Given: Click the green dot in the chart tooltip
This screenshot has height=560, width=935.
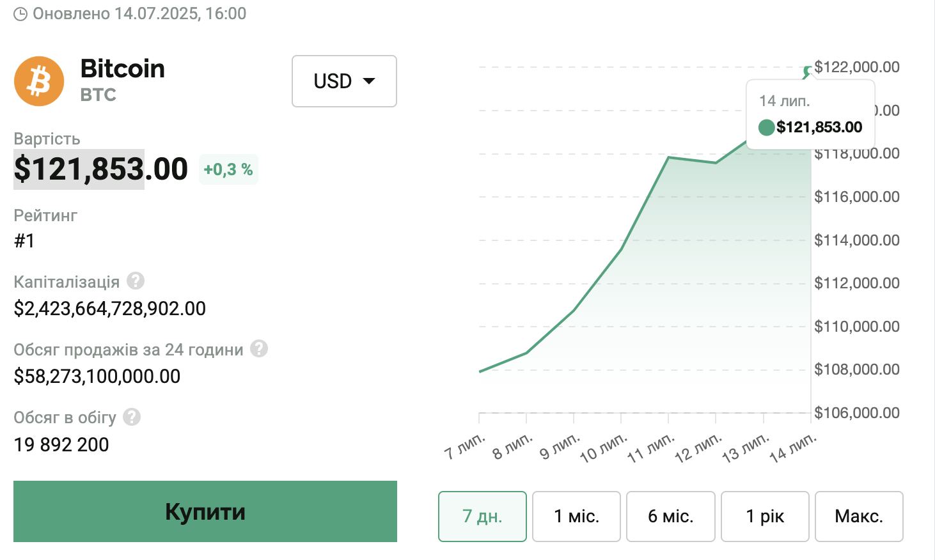Looking at the screenshot, I should [766, 128].
